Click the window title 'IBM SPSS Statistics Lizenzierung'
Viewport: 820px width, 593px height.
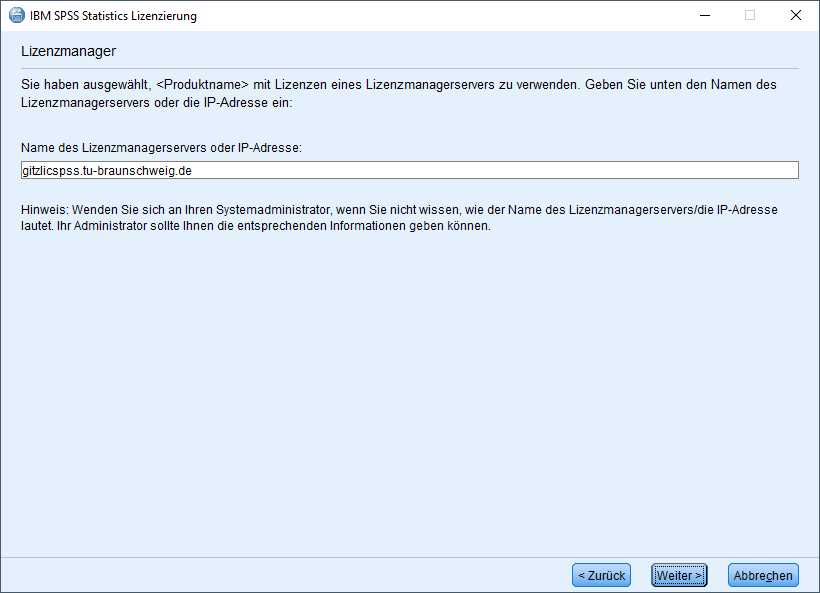click(x=113, y=16)
